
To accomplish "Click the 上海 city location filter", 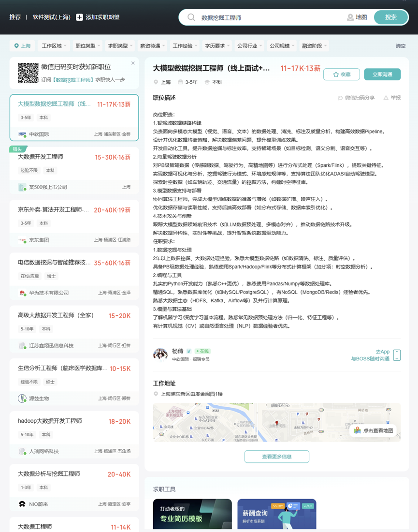I will click(x=22, y=46).
